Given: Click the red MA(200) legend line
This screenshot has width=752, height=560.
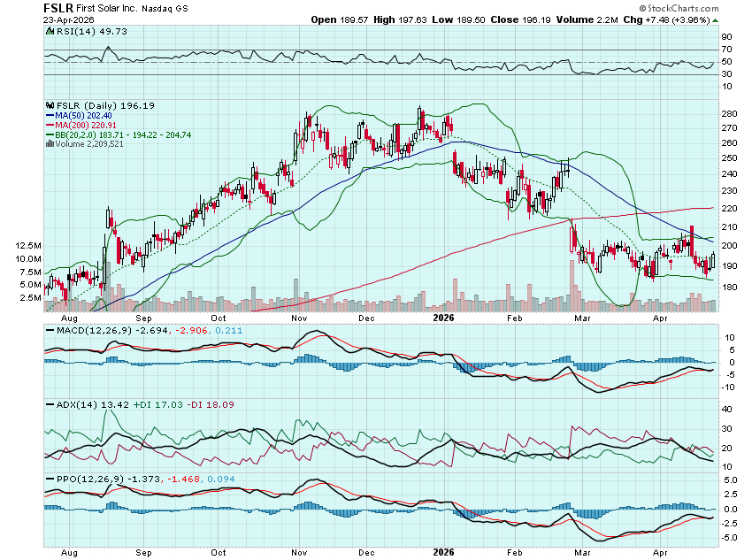Looking at the screenshot, I should [50, 125].
